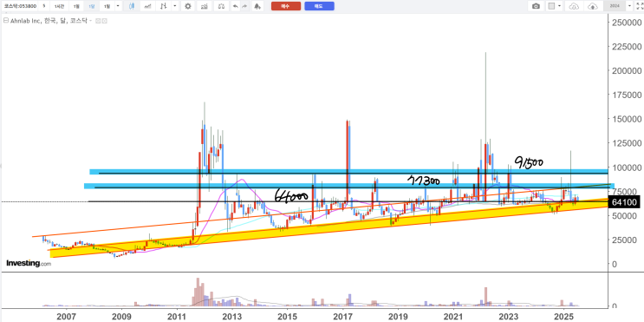Open chart settings gear icon
644x322 pixels.
(x=188, y=6)
